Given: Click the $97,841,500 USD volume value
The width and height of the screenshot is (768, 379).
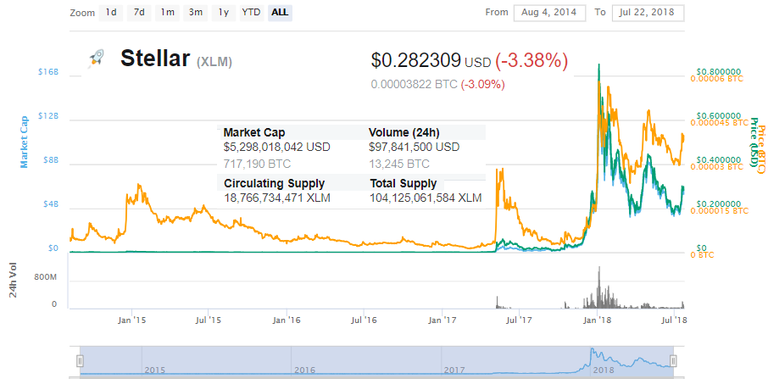Looking at the screenshot, I should click(414, 147).
